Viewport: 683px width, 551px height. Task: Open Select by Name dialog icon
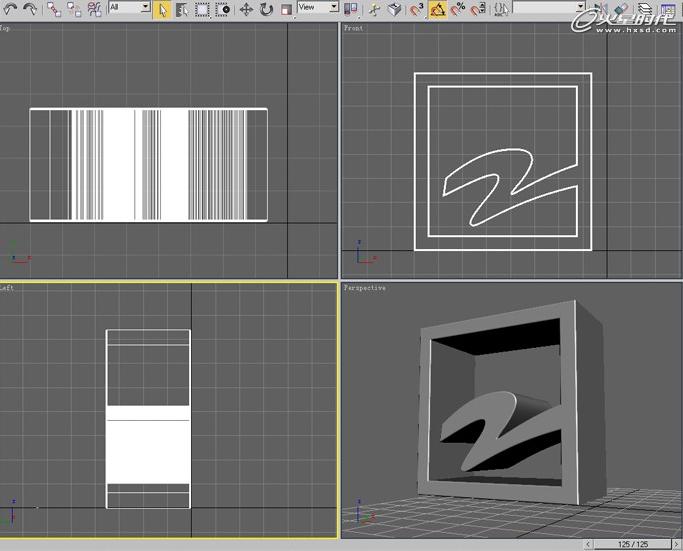pyautogui.click(x=182, y=10)
